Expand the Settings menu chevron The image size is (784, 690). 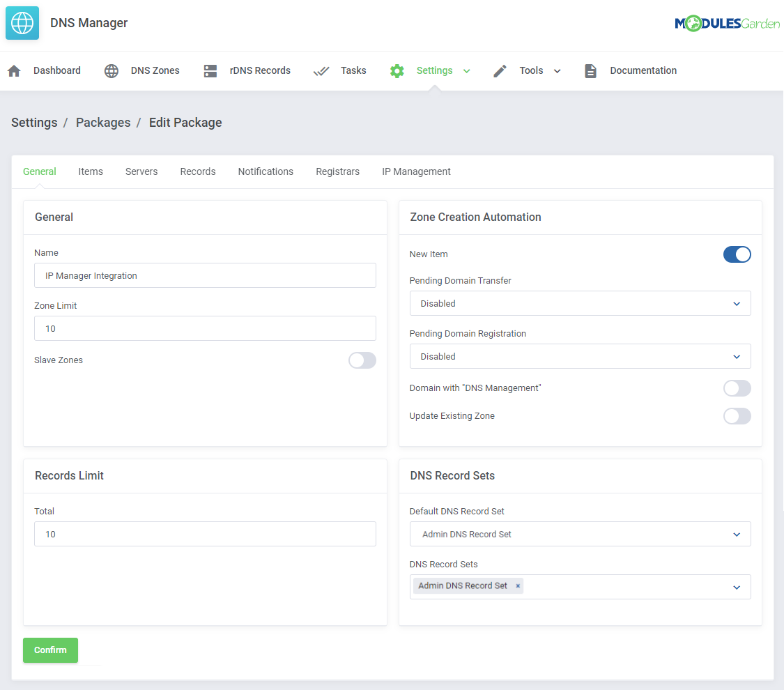pyautogui.click(x=466, y=71)
